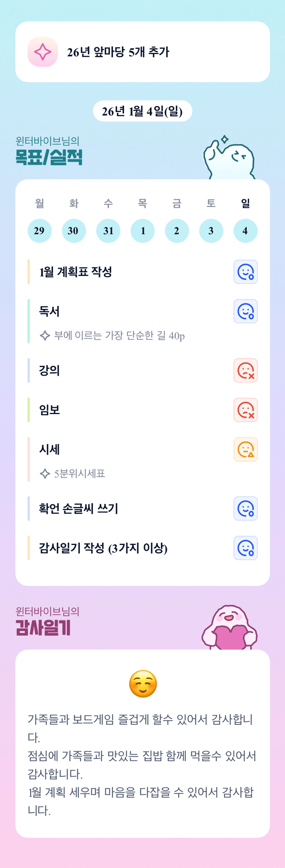Click the happy face icon for 감사일기 작성
This screenshot has height=868, width=285.
[245, 548]
